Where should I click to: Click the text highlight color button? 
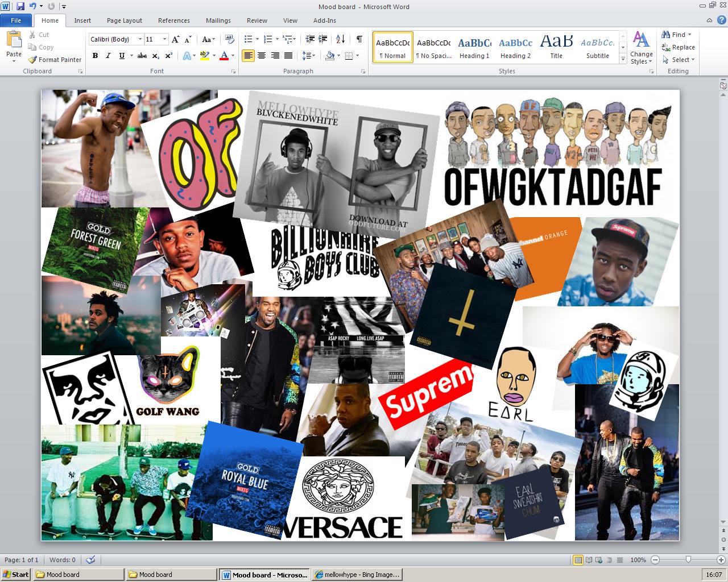click(x=205, y=56)
